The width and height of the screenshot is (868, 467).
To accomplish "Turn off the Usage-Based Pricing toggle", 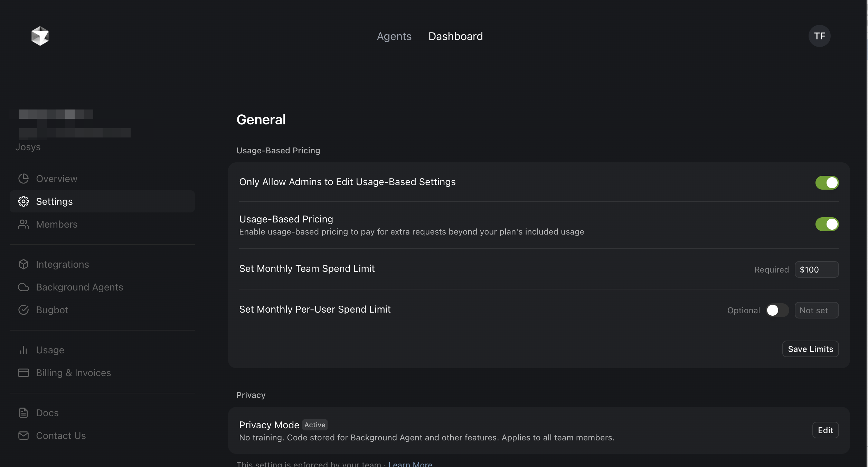I will [827, 224].
